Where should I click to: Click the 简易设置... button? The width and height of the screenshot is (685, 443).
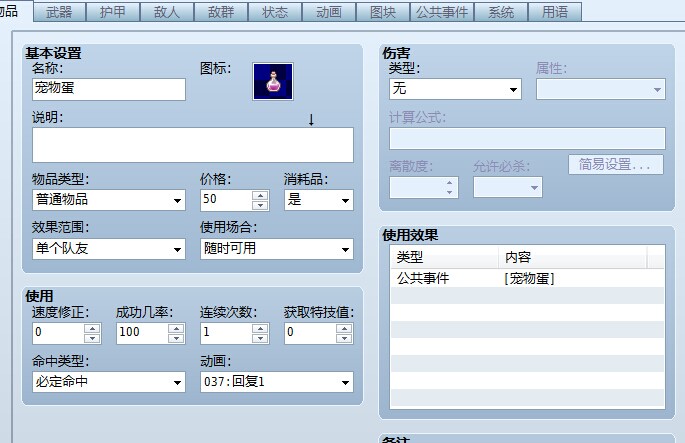(616, 165)
